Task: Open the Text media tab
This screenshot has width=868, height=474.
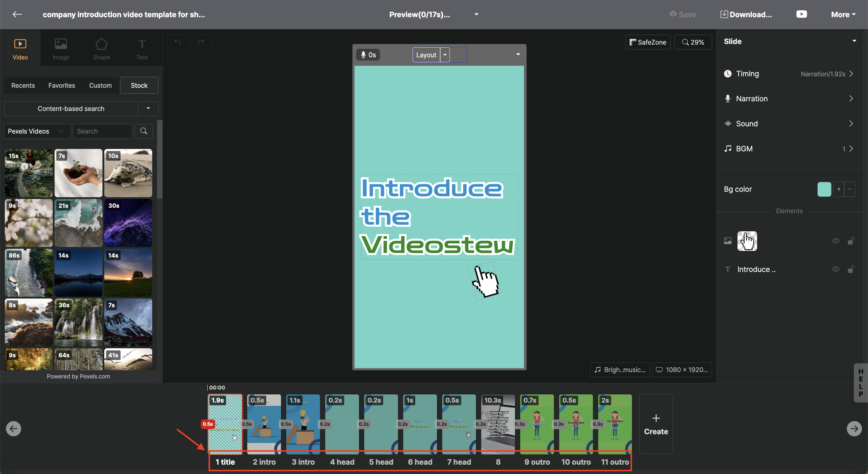Action: click(142, 49)
